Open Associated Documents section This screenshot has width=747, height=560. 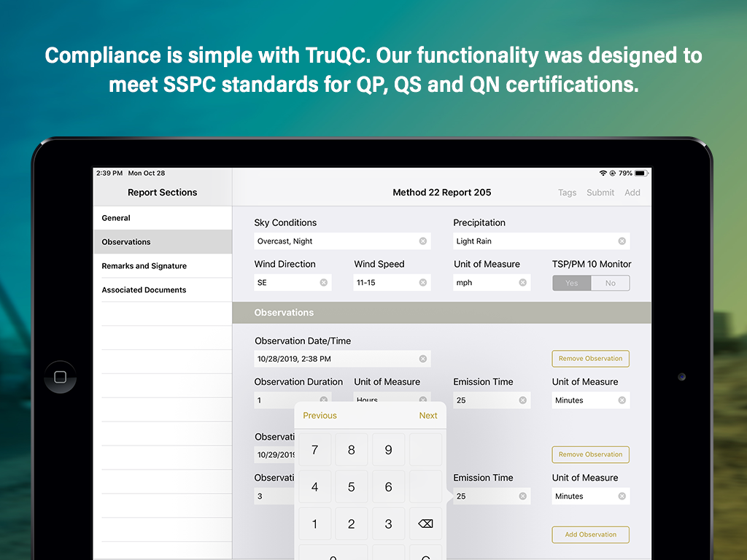point(163,289)
